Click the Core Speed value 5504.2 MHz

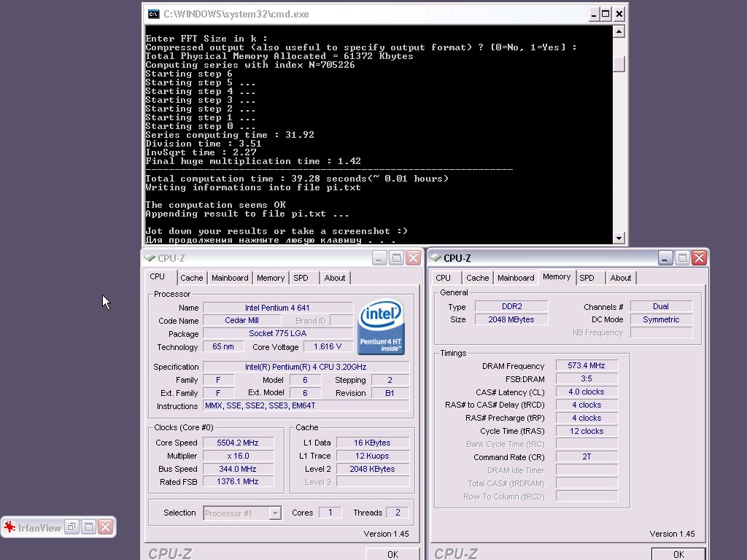pyautogui.click(x=238, y=443)
